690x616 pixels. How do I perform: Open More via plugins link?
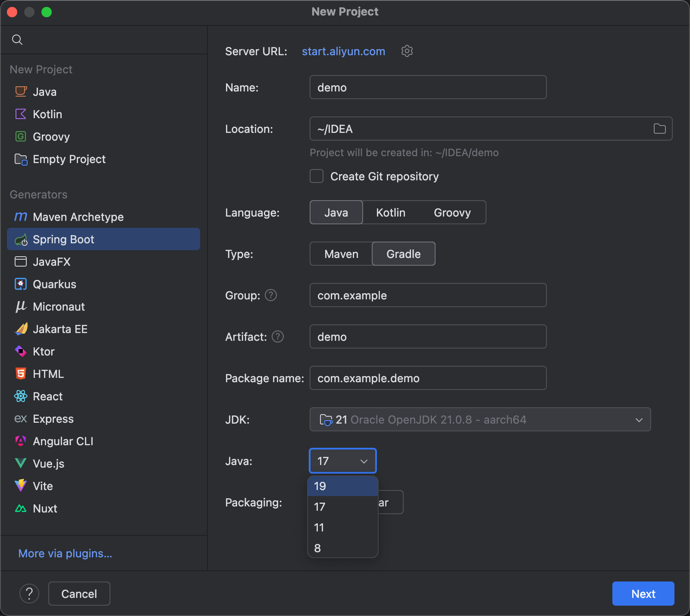point(65,553)
